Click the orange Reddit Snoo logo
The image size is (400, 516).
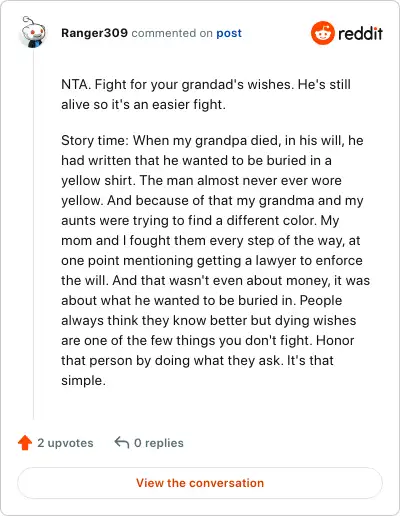323,33
